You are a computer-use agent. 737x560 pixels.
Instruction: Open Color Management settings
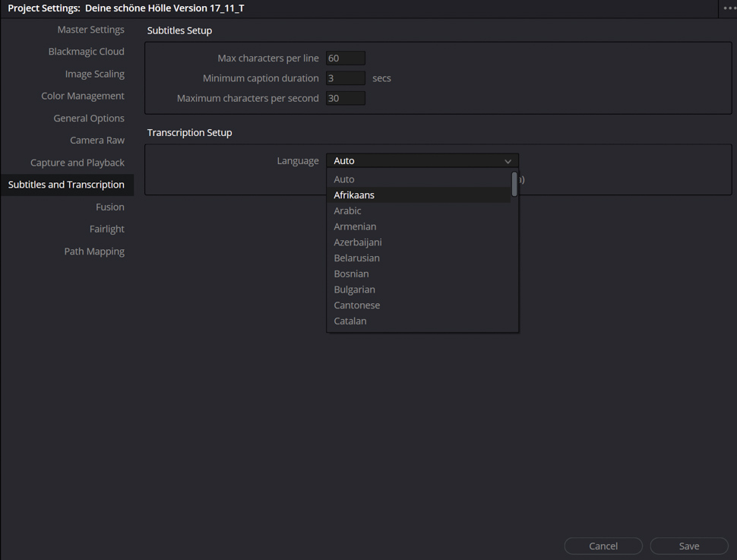[83, 96]
